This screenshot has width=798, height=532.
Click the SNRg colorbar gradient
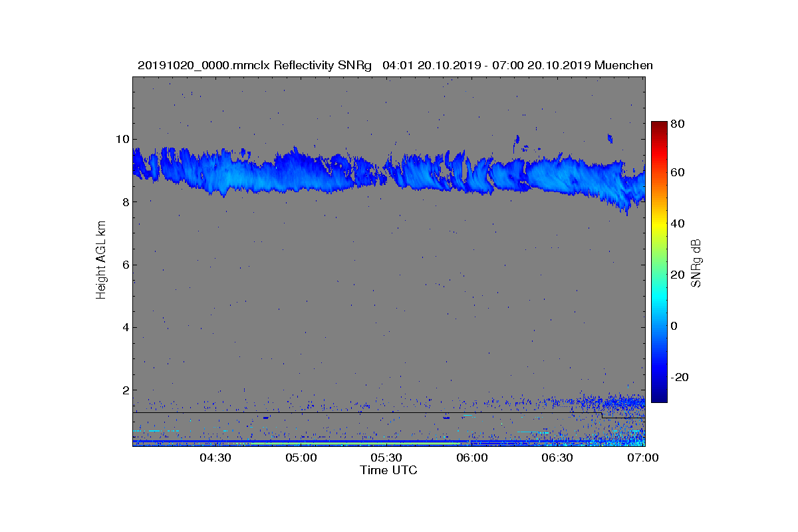point(659,262)
